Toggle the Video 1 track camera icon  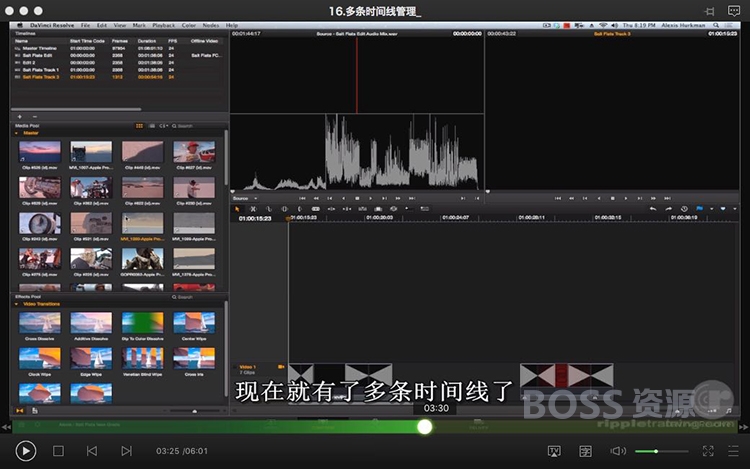[281, 367]
